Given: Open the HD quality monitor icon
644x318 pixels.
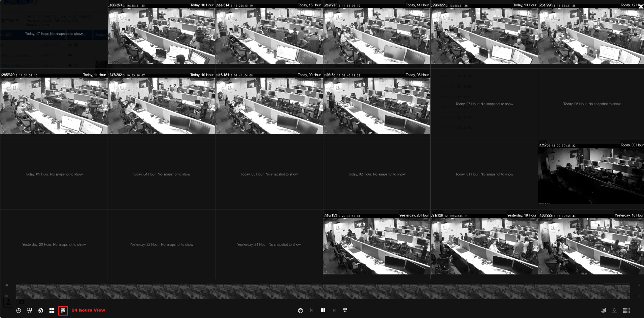Looking at the screenshot, I should tap(603, 310).
